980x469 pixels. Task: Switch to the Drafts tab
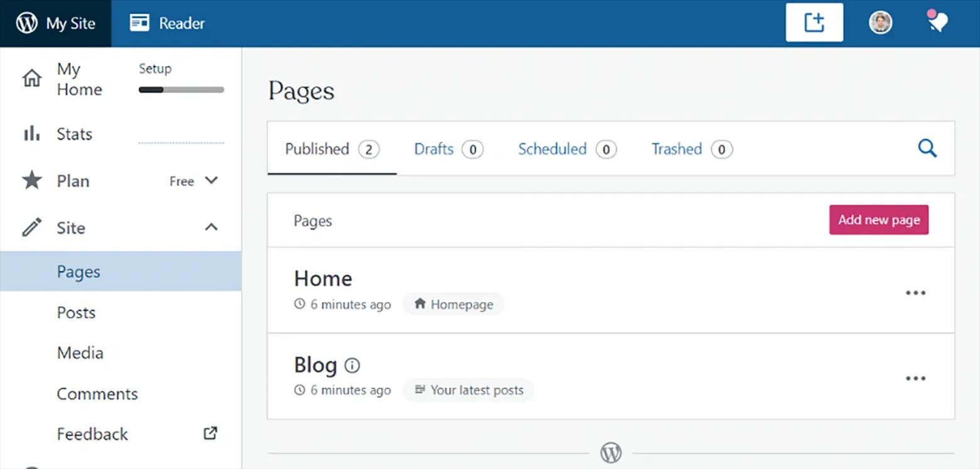click(x=434, y=149)
